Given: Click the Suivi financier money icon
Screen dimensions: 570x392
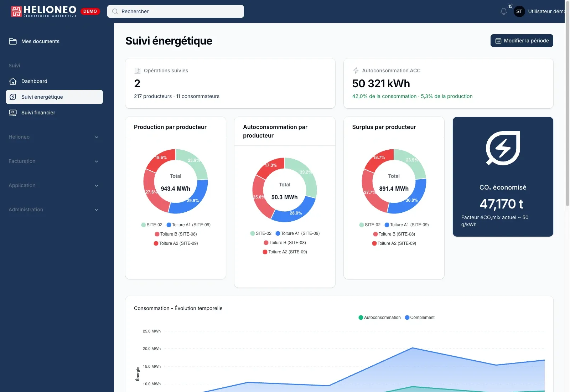Looking at the screenshot, I should (x=13, y=113).
